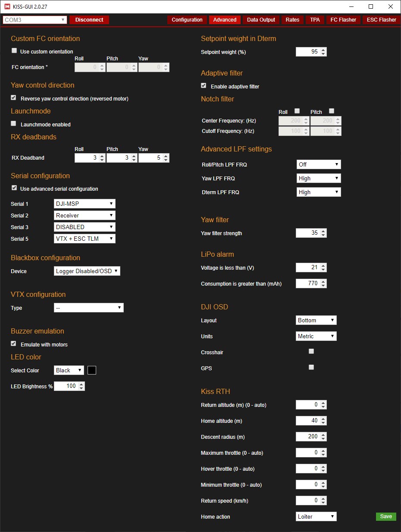Screen dimensions: 401x532
Task: Click the RX Deadband Roll field
Action: pyautogui.click(x=90, y=158)
